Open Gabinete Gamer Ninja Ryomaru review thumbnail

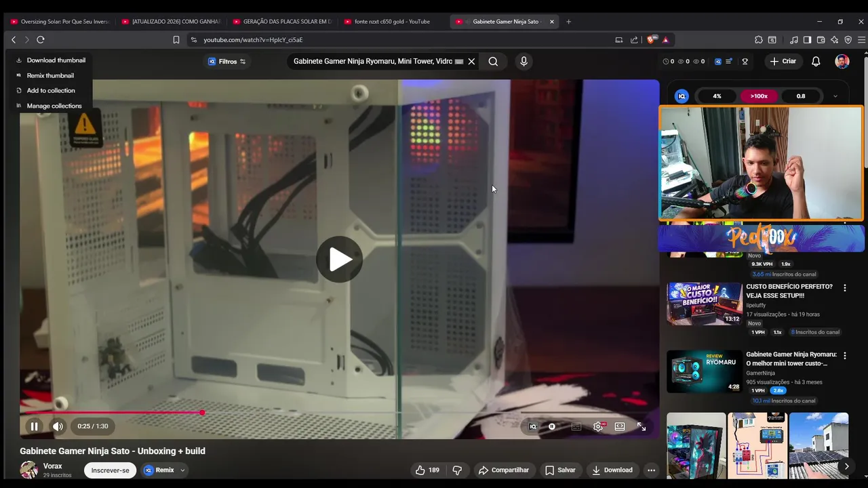(x=705, y=371)
